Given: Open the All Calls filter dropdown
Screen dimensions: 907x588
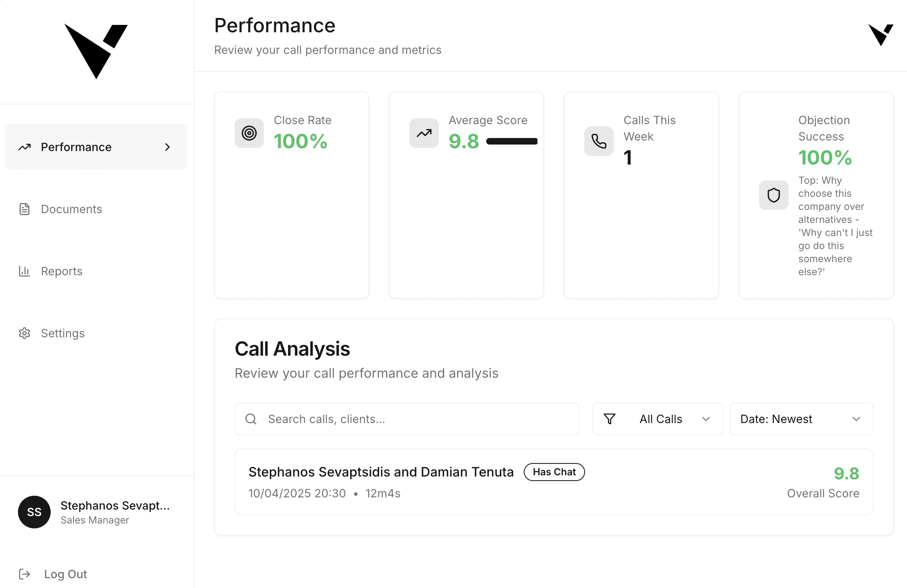Looking at the screenshot, I should [657, 419].
